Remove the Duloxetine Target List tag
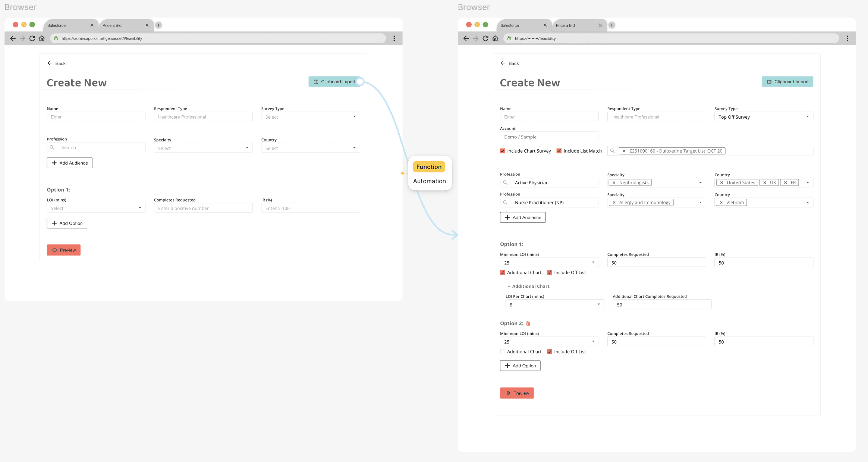The width and height of the screenshot is (868, 462). (x=624, y=151)
